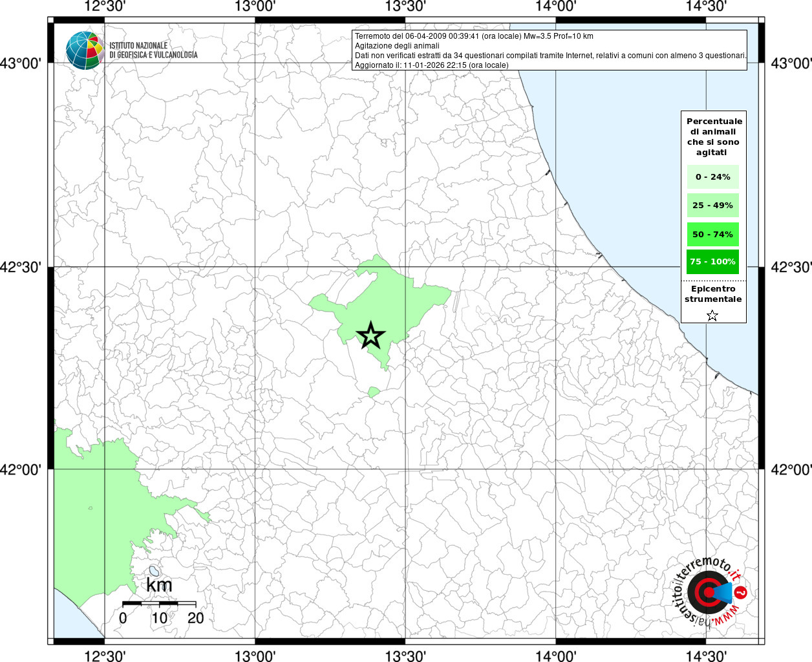812x662 pixels.
Task: Click the top axis label 13°30'
Action: tap(405, 6)
